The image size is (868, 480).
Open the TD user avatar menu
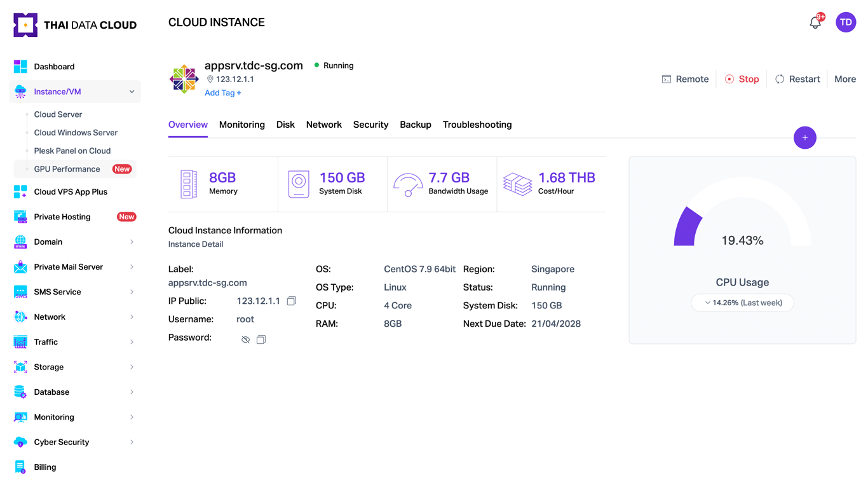pyautogui.click(x=846, y=22)
